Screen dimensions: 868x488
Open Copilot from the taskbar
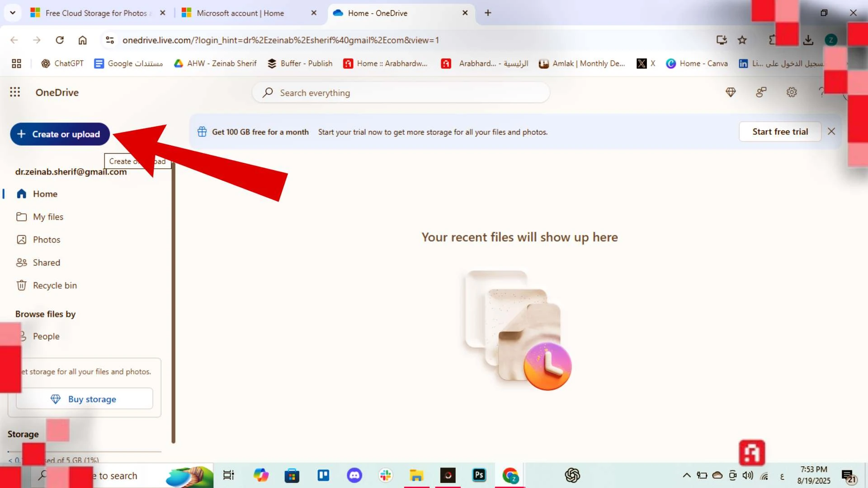261,475
